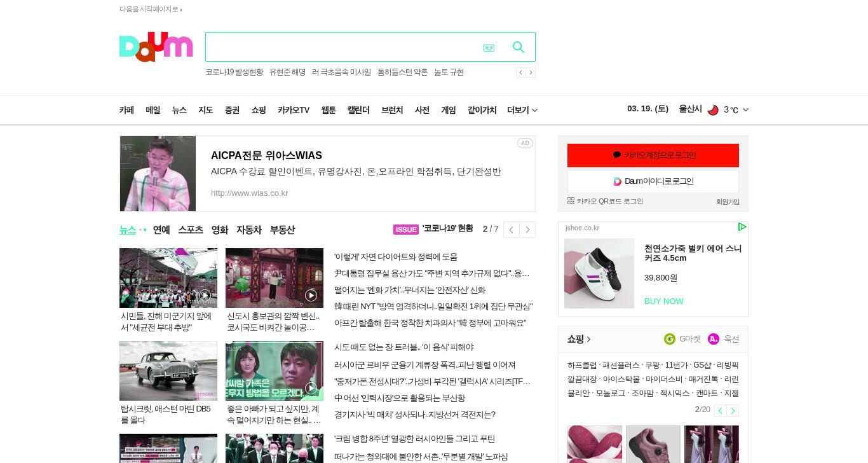This screenshot has height=463, width=868.
Task: Open 쇼핑 from the service menu
Action: coord(259,110)
